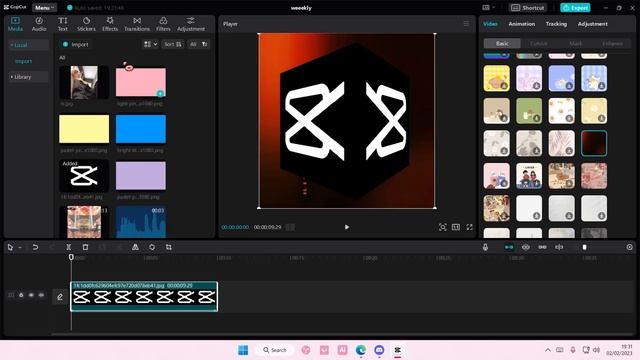Start voiceover recording with microphone icon
The width and height of the screenshot is (640, 360).
click(x=485, y=247)
